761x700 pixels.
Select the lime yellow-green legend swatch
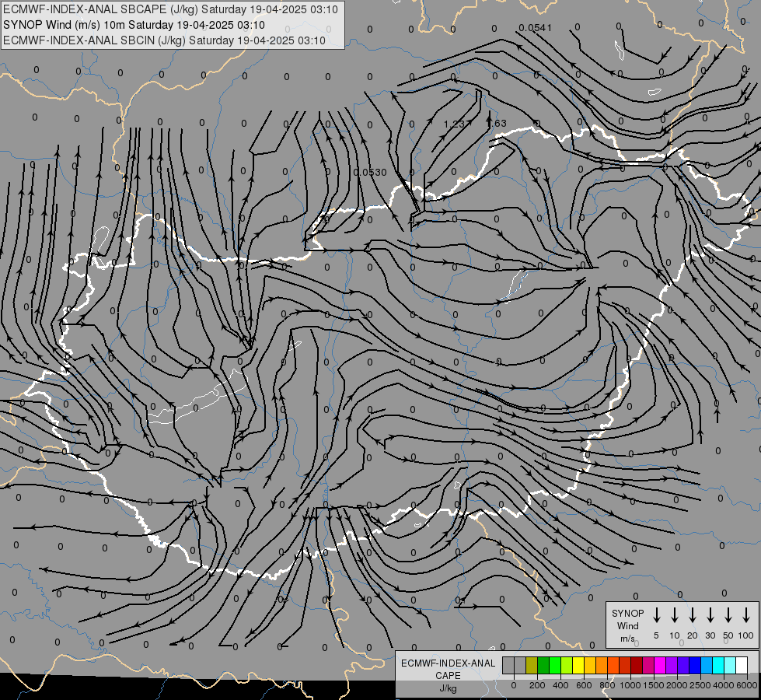tap(567, 665)
